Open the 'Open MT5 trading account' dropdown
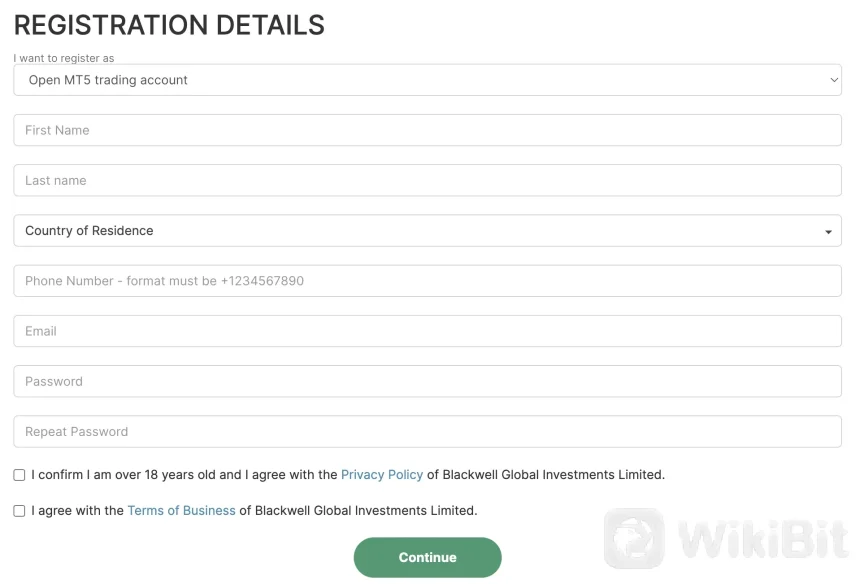 [x=427, y=80]
